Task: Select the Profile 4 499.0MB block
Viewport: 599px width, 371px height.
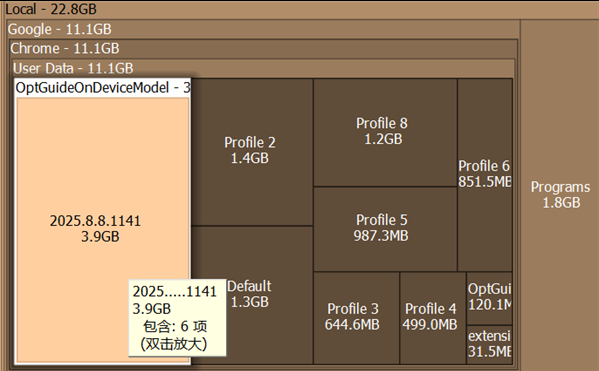Action: (x=433, y=318)
